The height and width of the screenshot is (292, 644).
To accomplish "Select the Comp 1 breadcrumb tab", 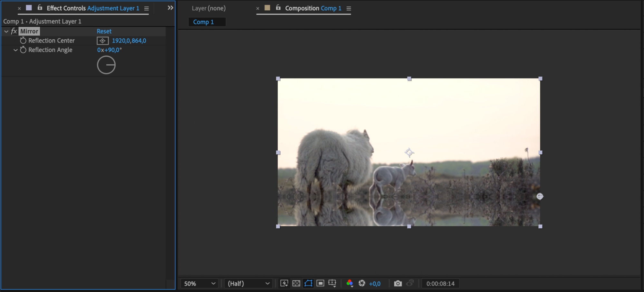I will 203,22.
